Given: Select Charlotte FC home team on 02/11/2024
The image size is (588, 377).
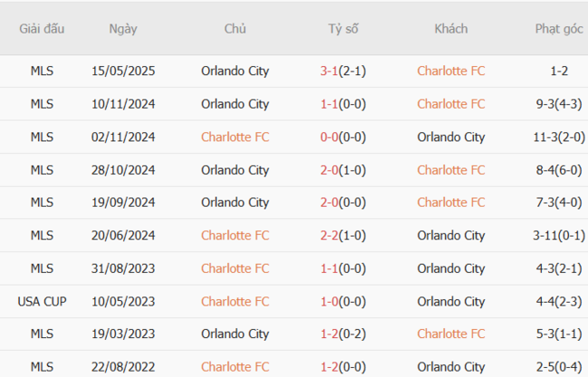Looking at the screenshot, I should 235,137.
